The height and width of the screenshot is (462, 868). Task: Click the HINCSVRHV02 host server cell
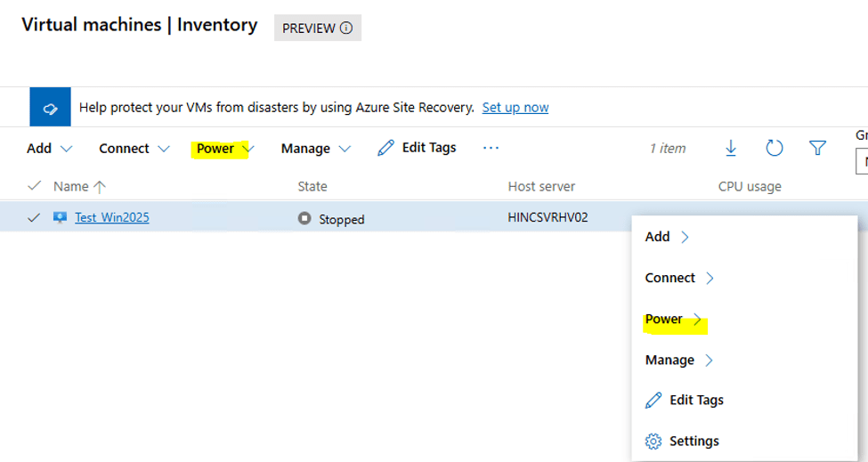pyautogui.click(x=548, y=217)
